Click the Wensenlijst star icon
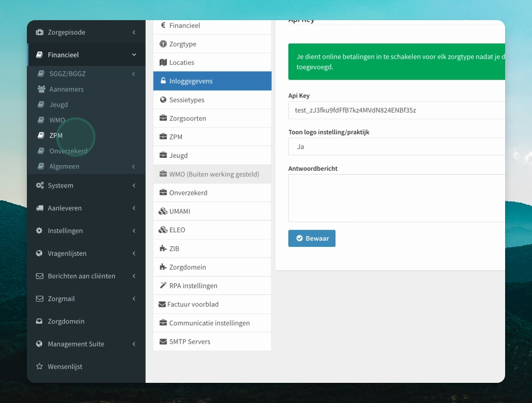 point(39,367)
